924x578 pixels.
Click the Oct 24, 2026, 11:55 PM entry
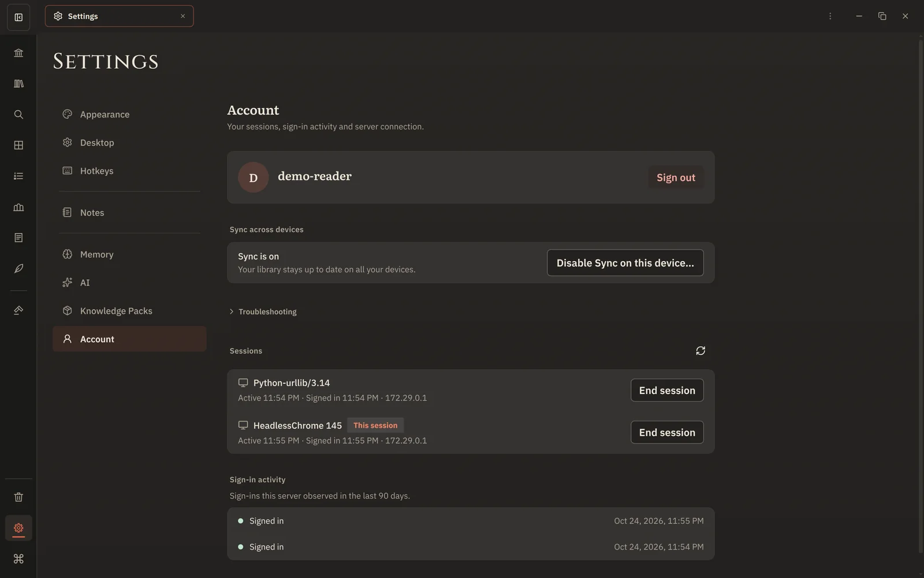coord(471,521)
